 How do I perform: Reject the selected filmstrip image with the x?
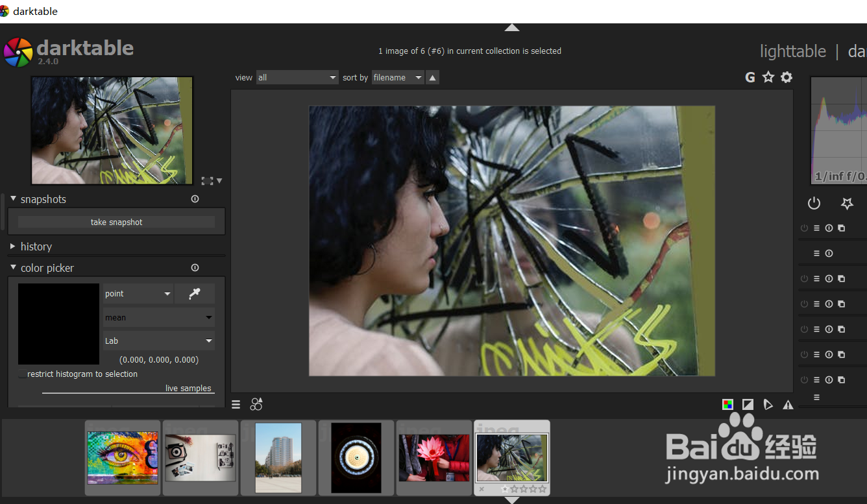click(x=482, y=489)
